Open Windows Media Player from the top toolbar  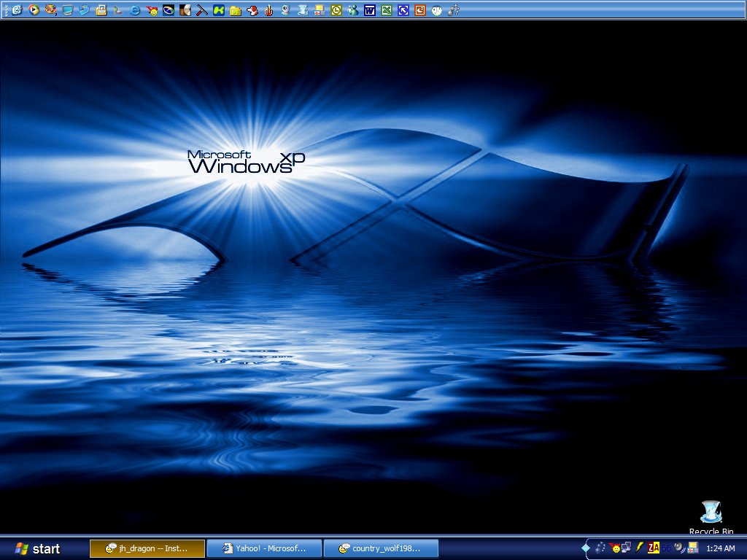(34, 9)
